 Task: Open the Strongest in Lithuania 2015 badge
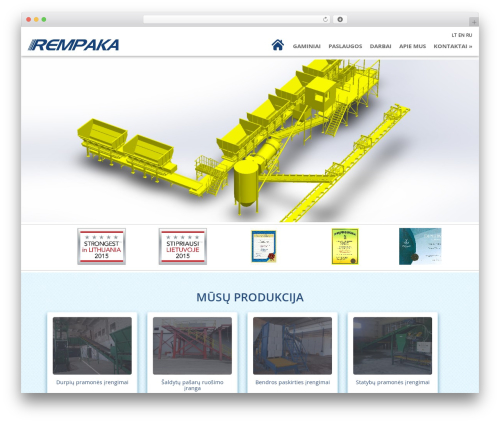pyautogui.click(x=101, y=246)
